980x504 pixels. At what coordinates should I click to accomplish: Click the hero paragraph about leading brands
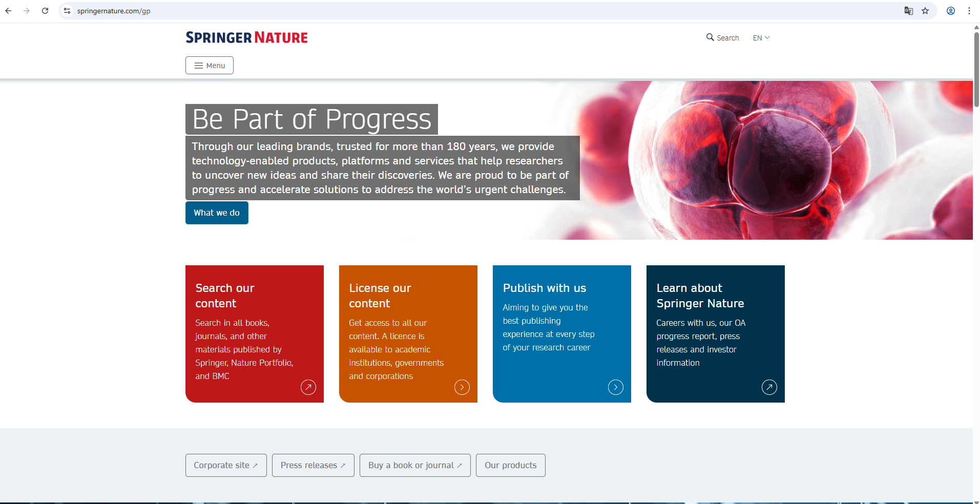382,168
